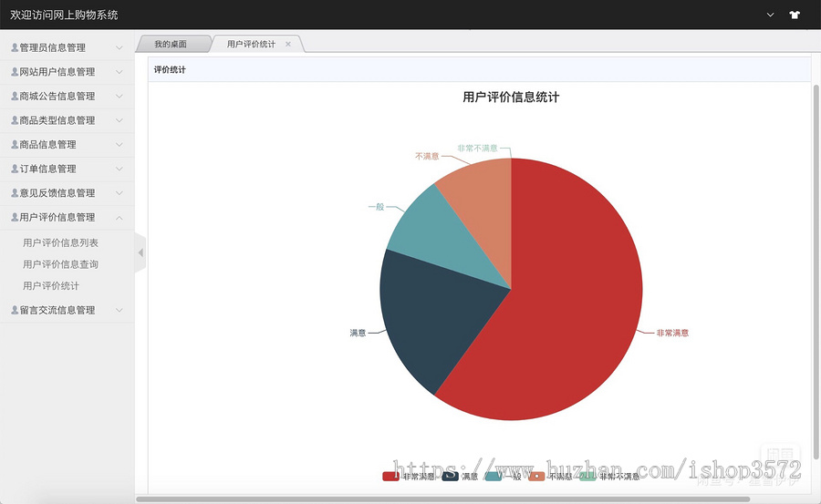Expand the 留言交流信息管理 chevron

click(x=120, y=310)
